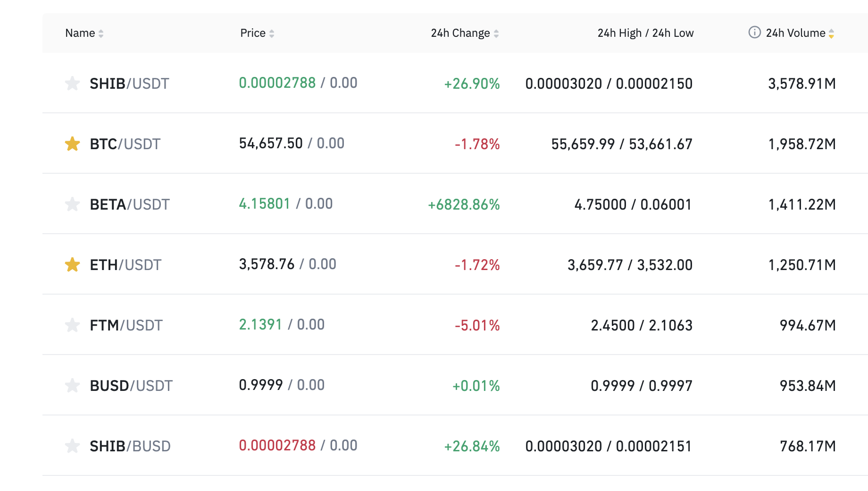
Task: Click BTC/USDT price 54,657.50
Action: (271, 143)
